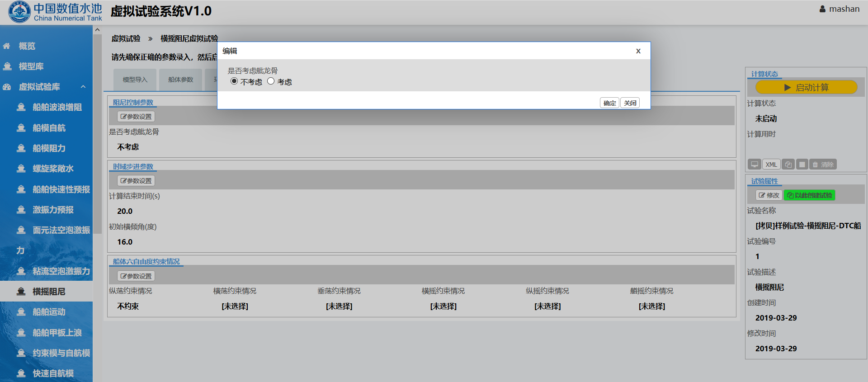Confirm the edit dialog with 确定
The height and width of the screenshot is (382, 868).
click(x=609, y=103)
